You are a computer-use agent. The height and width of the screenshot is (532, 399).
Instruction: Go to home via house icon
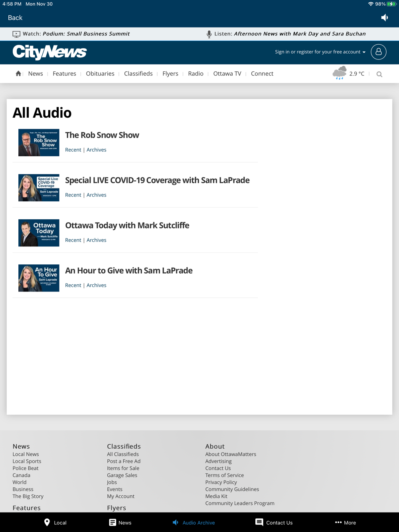coord(18,73)
